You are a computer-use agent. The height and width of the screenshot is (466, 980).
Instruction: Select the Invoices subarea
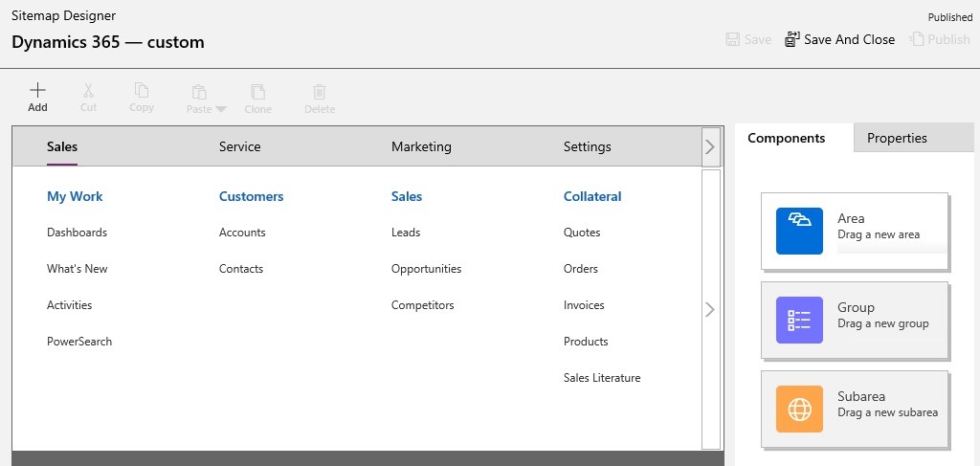click(584, 305)
